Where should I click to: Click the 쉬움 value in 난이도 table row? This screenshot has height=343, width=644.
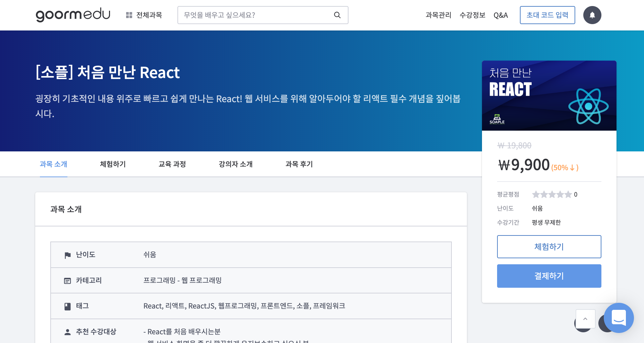coord(150,255)
